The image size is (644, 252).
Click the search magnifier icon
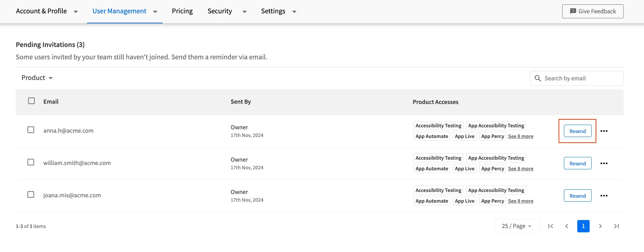pyautogui.click(x=538, y=78)
